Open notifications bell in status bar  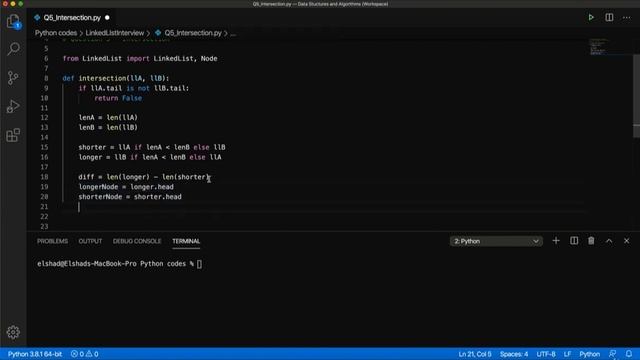click(629, 354)
